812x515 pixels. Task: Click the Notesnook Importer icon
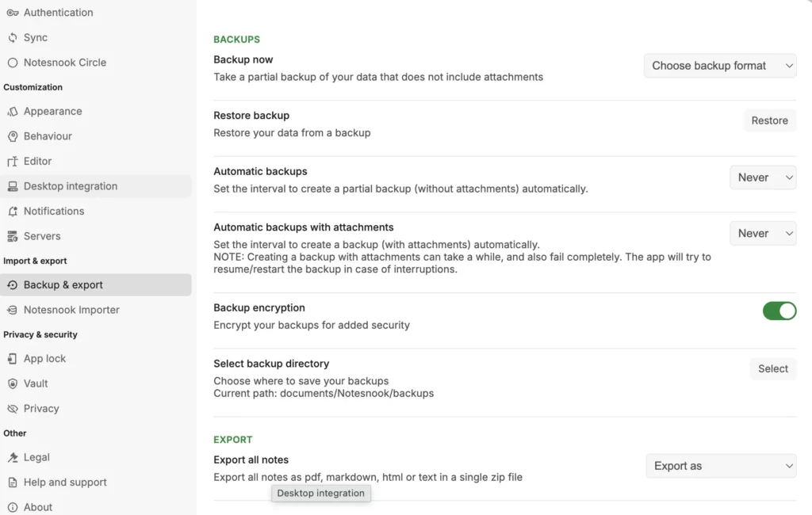[13, 310]
